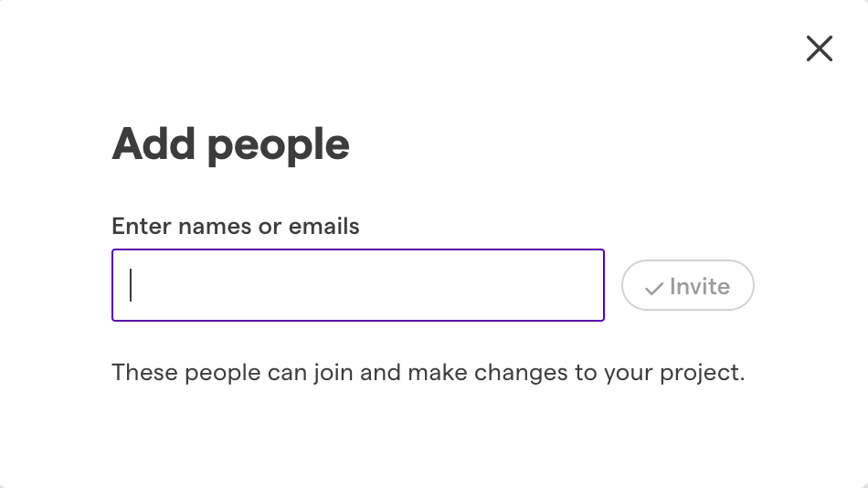Click the 'Add people' heading
This screenshot has height=488, width=868.
tap(230, 144)
